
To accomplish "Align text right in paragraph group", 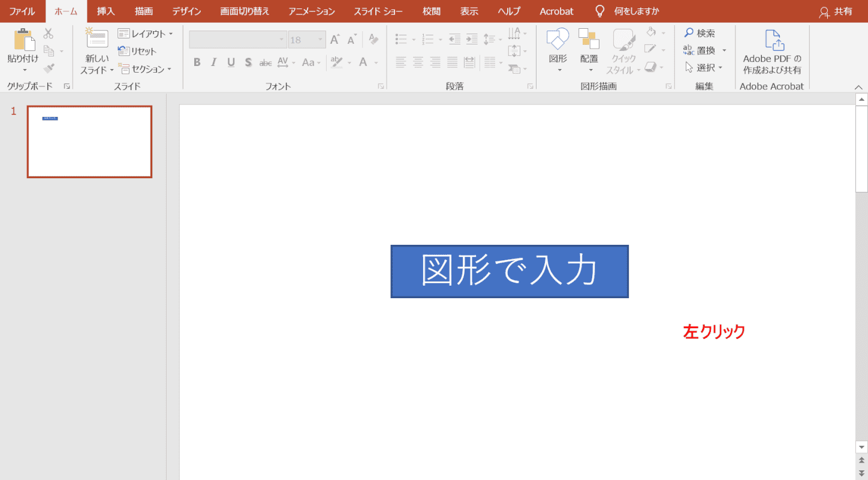I will point(435,61).
